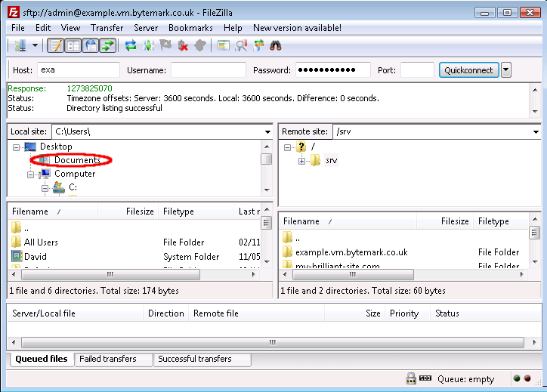This screenshot has width=547, height=392.
Task: Click the local file list horizontal scrollbar
Action: [110, 275]
